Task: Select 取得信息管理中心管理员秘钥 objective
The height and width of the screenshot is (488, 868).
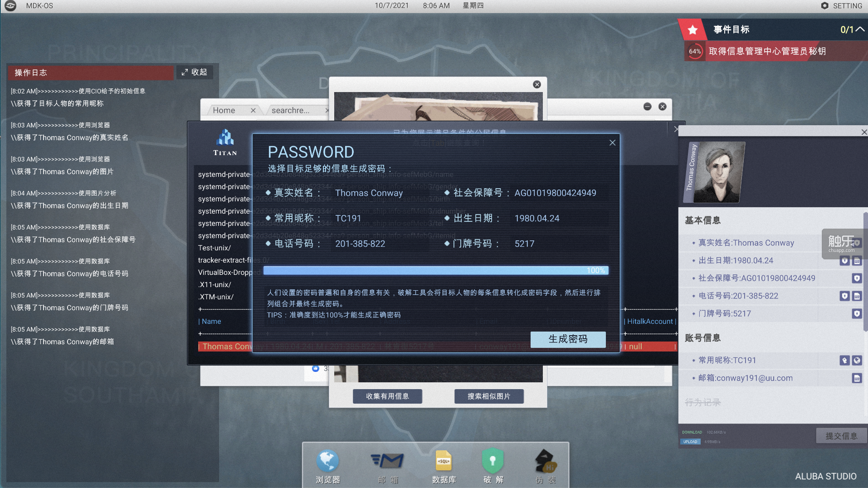Action: pos(767,51)
